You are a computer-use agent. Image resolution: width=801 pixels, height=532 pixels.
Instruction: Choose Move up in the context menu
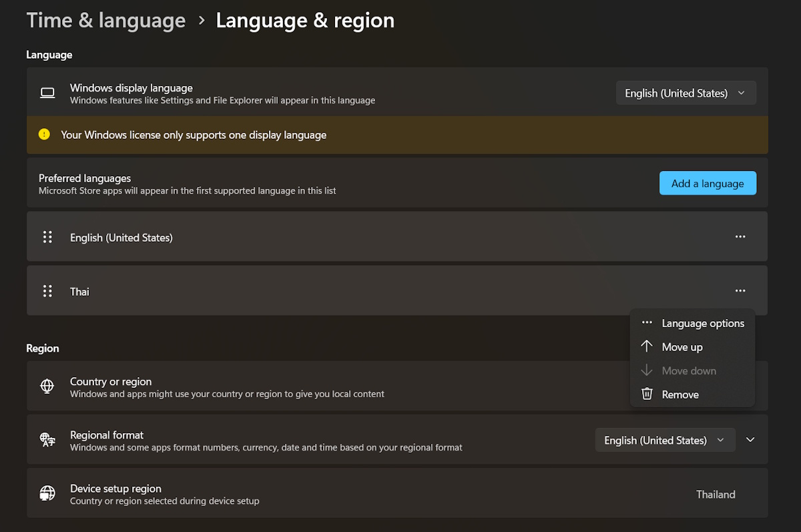[x=682, y=347]
